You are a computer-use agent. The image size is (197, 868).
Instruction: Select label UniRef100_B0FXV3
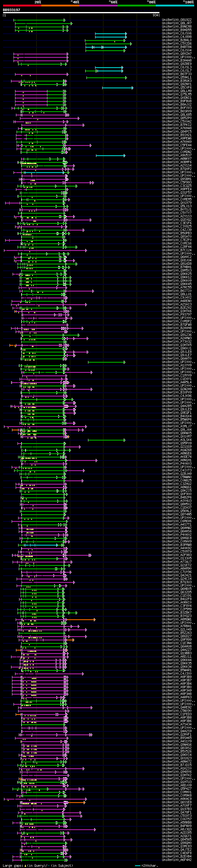[177, 108]
